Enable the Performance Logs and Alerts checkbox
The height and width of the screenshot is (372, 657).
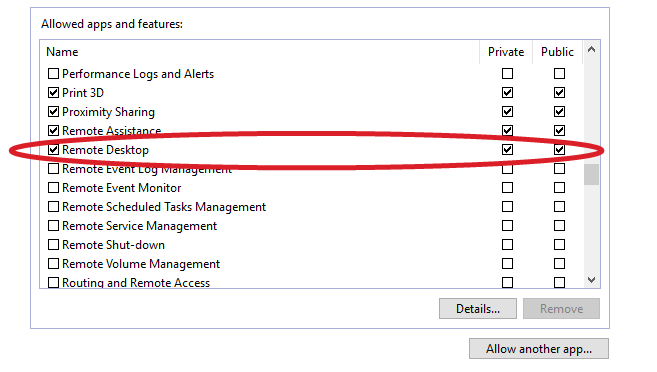point(53,74)
